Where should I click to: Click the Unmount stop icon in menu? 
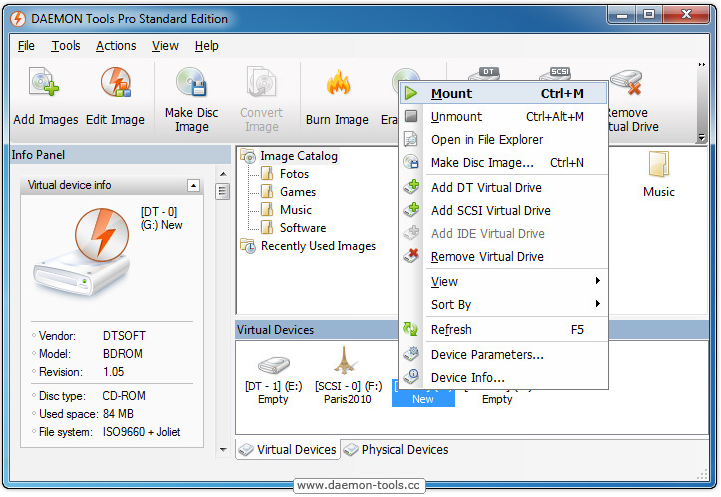pos(411,116)
